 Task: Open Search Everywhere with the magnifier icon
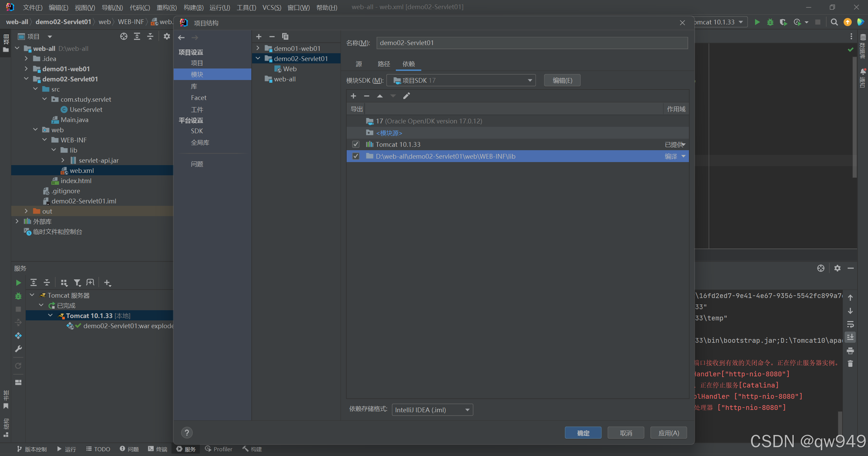pos(834,22)
